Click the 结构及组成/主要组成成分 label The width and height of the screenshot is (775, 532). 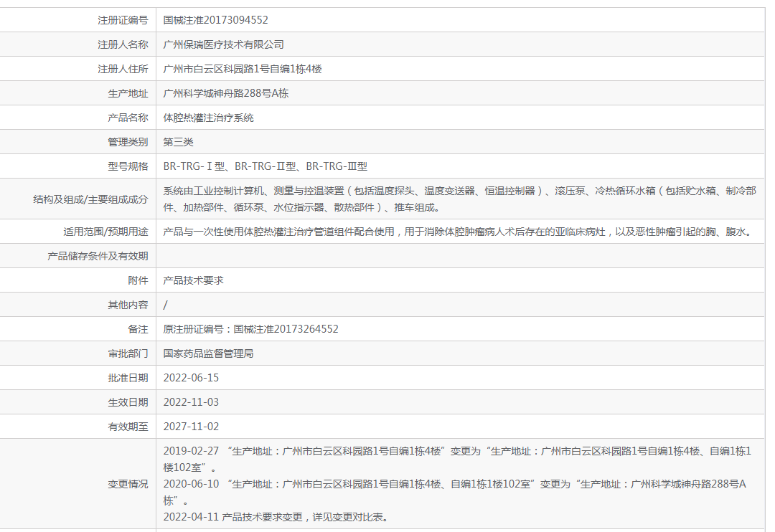pyautogui.click(x=90, y=199)
